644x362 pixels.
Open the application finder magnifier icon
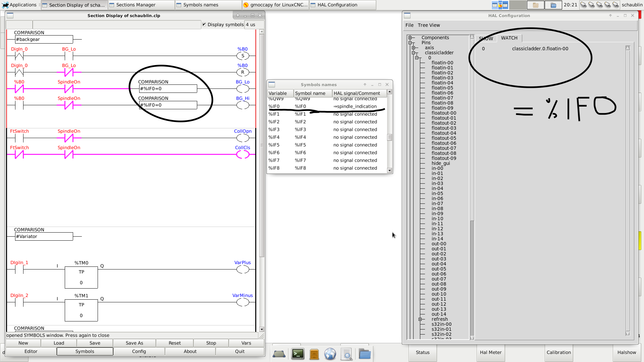(347, 354)
